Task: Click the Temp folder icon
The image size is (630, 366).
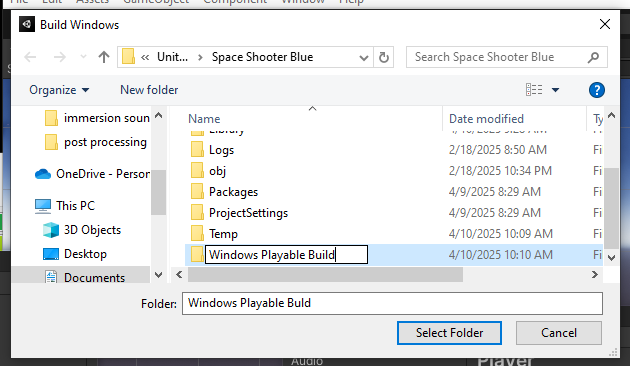Action: click(197, 233)
